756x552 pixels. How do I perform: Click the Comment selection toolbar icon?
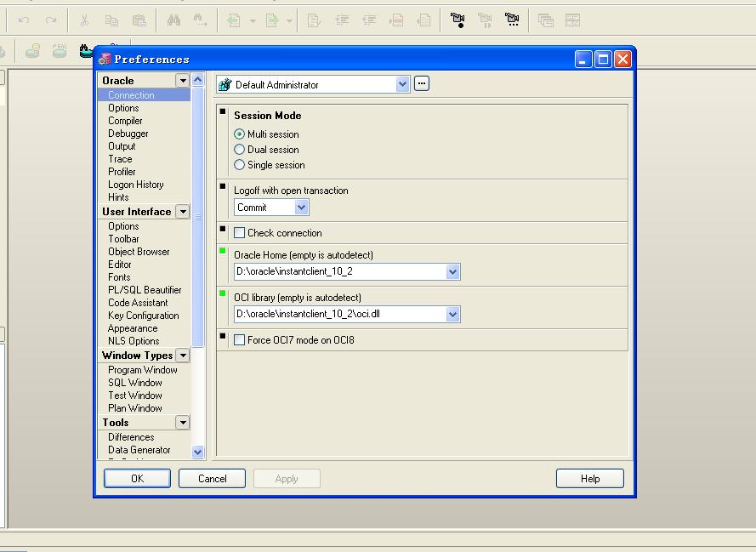[x=396, y=20]
